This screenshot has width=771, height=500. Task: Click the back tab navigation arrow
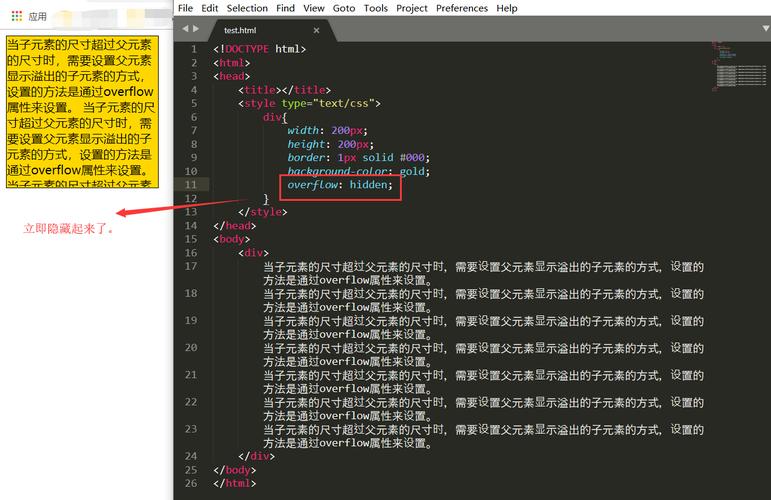click(185, 29)
